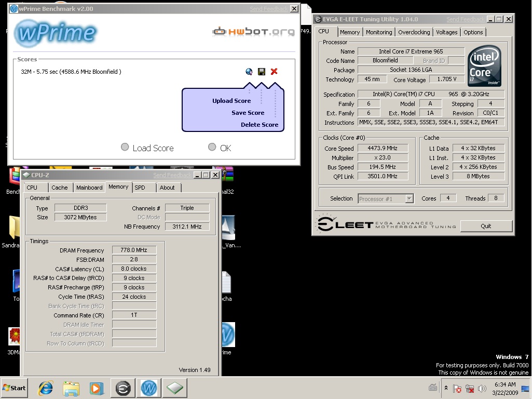The width and height of the screenshot is (532, 399).
Task: Click the Intel Core i7 Extreme 965 name field
Action: click(x=411, y=51)
